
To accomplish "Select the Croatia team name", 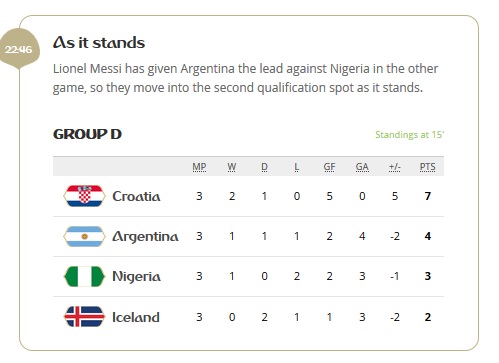I will pos(136,196).
